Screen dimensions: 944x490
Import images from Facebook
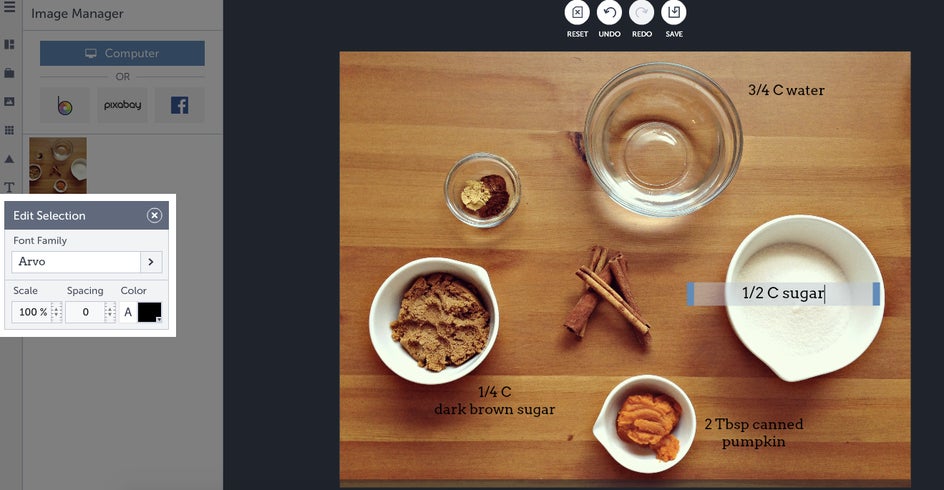(179, 105)
